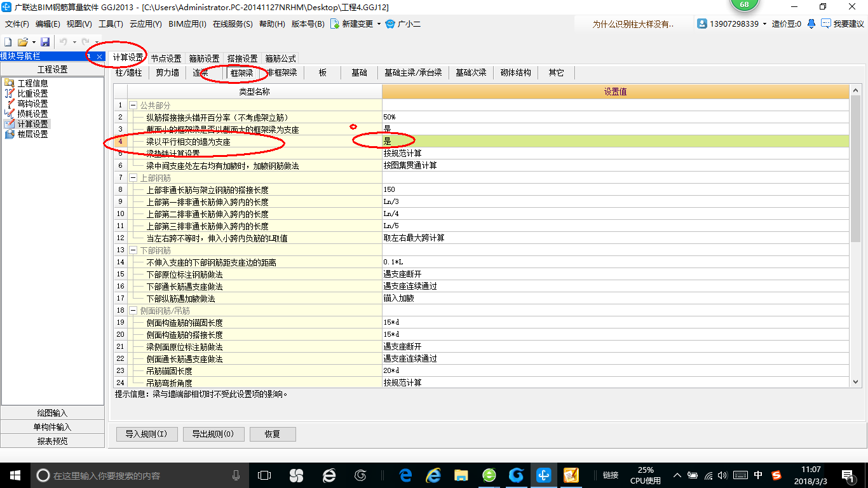Click the Open folder toolbar icon

point(22,42)
